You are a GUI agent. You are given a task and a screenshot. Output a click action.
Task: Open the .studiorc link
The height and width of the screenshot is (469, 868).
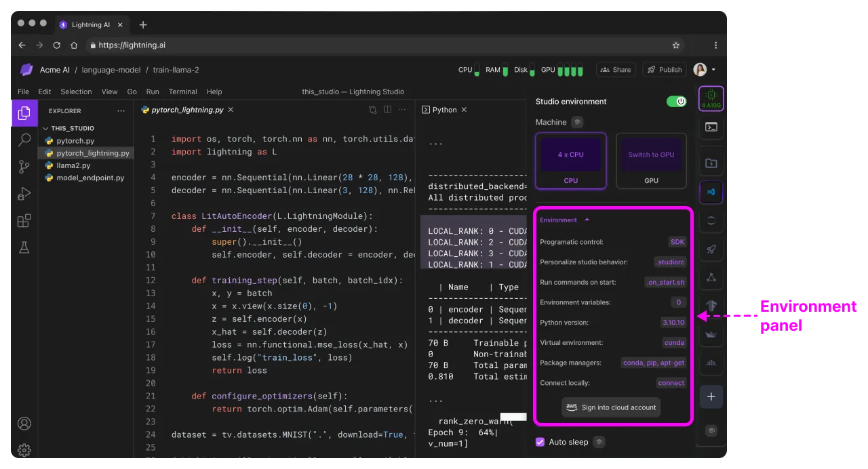click(670, 262)
